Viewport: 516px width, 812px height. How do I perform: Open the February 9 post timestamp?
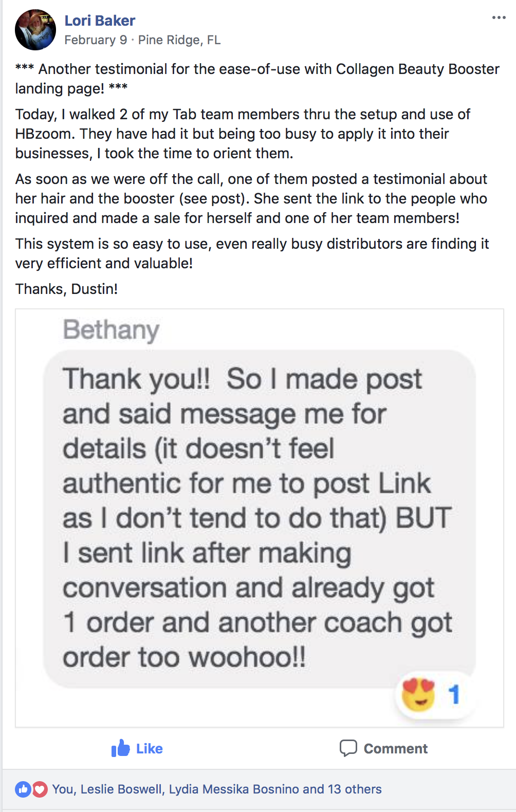[x=96, y=40]
